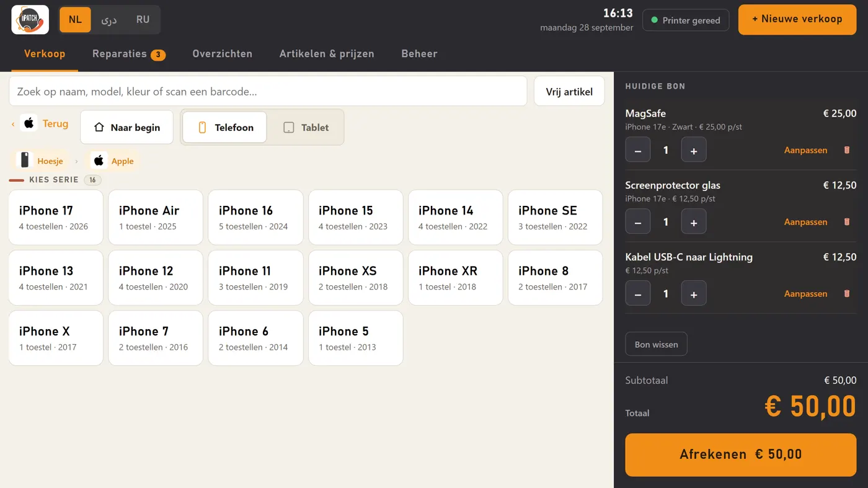Open Artikelen & prijzen tab
Screen dimensions: 868x488
click(327, 54)
